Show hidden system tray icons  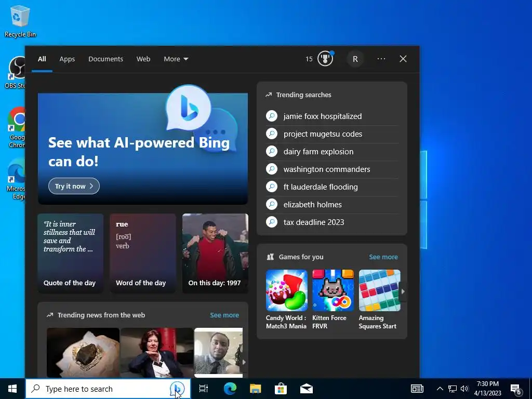(x=440, y=389)
